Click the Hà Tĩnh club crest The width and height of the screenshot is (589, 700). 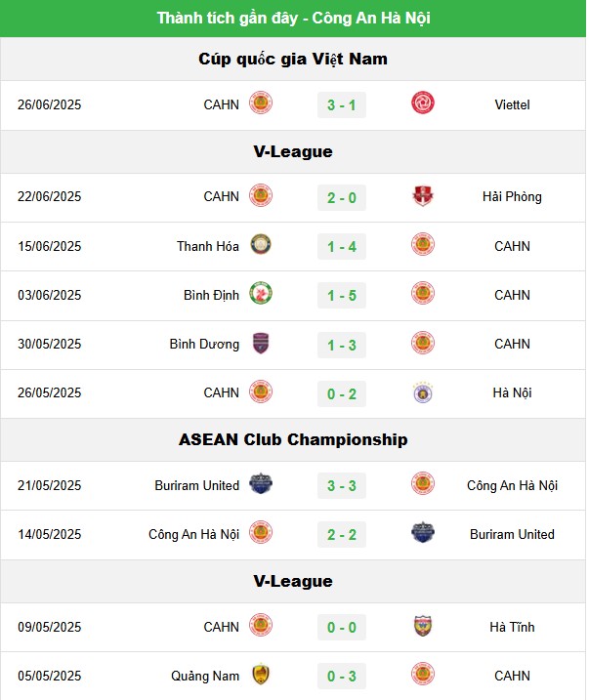click(422, 626)
